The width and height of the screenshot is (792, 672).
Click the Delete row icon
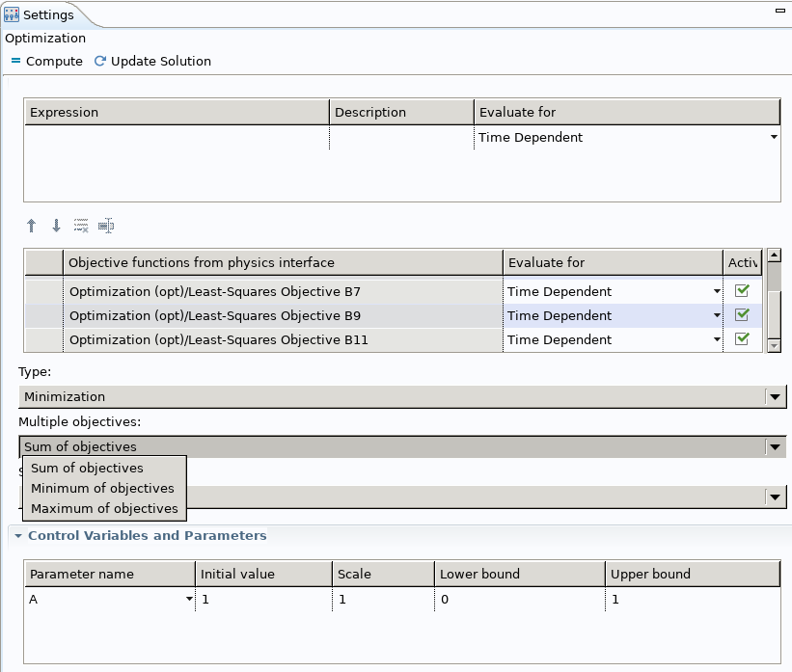click(81, 226)
